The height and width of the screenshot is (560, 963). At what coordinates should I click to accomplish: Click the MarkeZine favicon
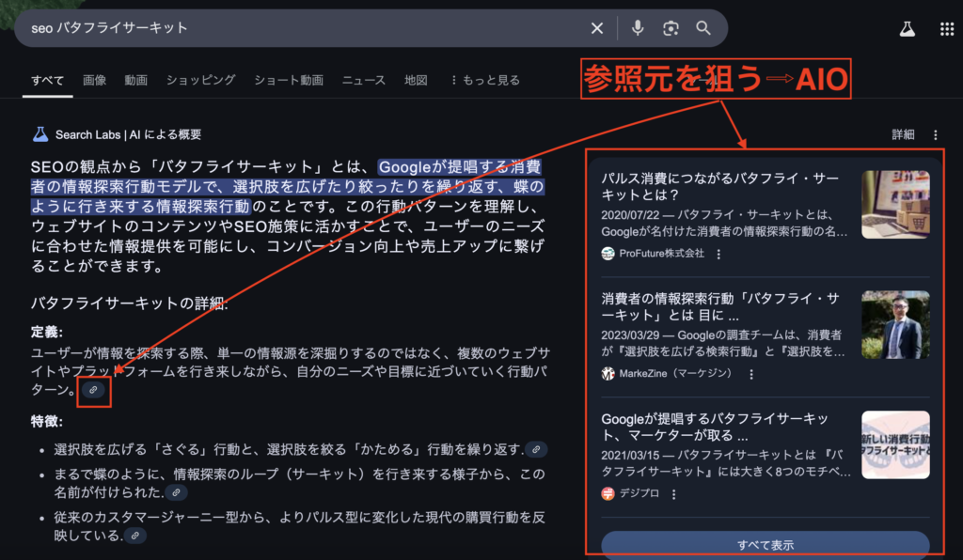click(608, 374)
